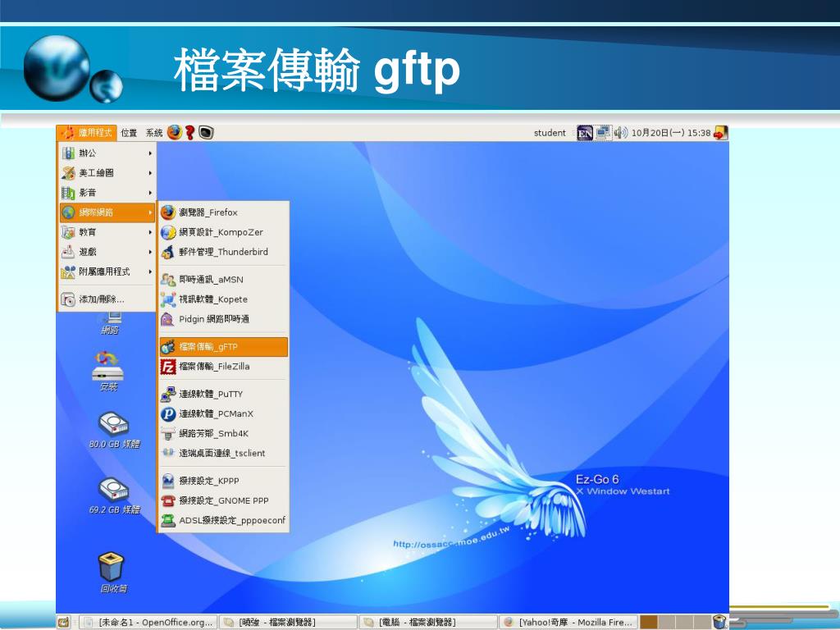Click the red question mark help icon
Viewport: 840px width, 630px height.
[189, 132]
